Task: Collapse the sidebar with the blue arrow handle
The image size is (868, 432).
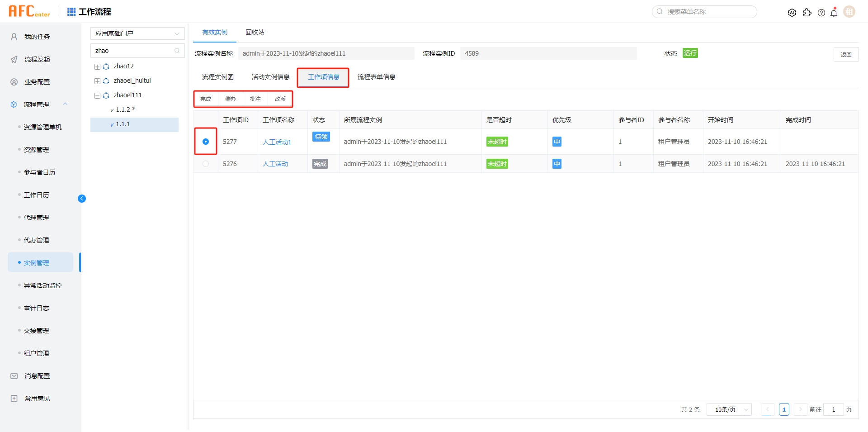Action: tap(82, 198)
